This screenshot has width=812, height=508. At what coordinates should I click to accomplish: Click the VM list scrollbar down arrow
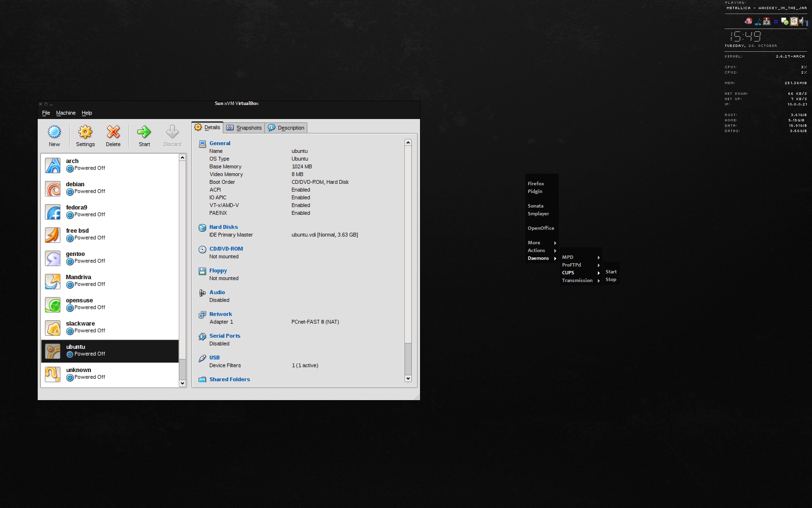[x=182, y=384]
